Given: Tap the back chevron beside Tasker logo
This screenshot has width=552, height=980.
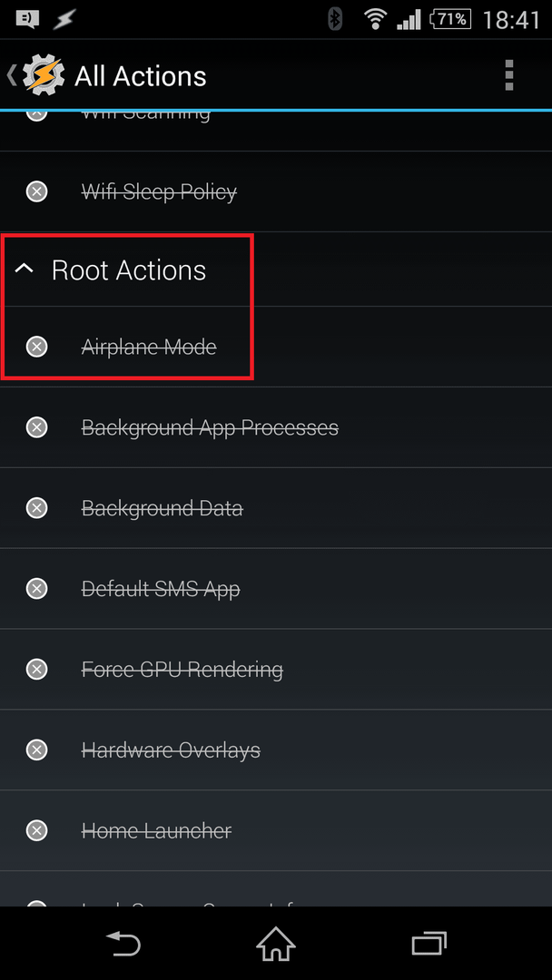Looking at the screenshot, I should 12,75.
